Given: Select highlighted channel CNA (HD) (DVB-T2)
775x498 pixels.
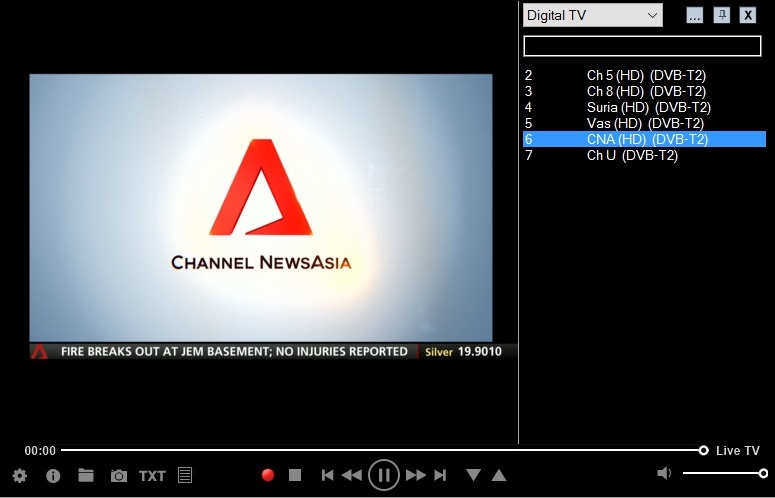Looking at the screenshot, I should [645, 139].
